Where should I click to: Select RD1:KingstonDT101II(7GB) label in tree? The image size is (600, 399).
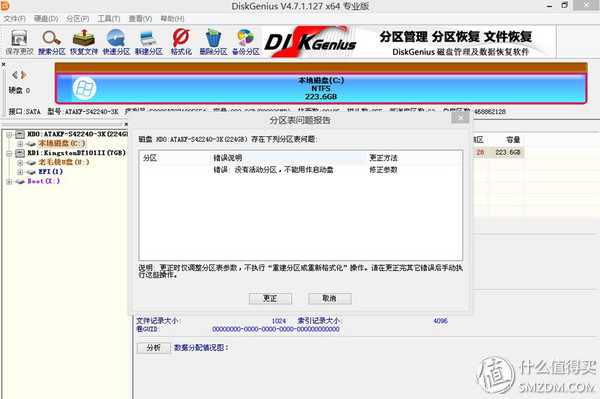pos(77,153)
